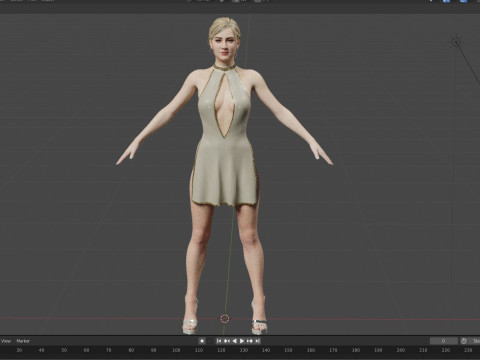Set playhead to frame 50 on ruler
The height and width of the screenshot is (360, 480).
pos(64,350)
